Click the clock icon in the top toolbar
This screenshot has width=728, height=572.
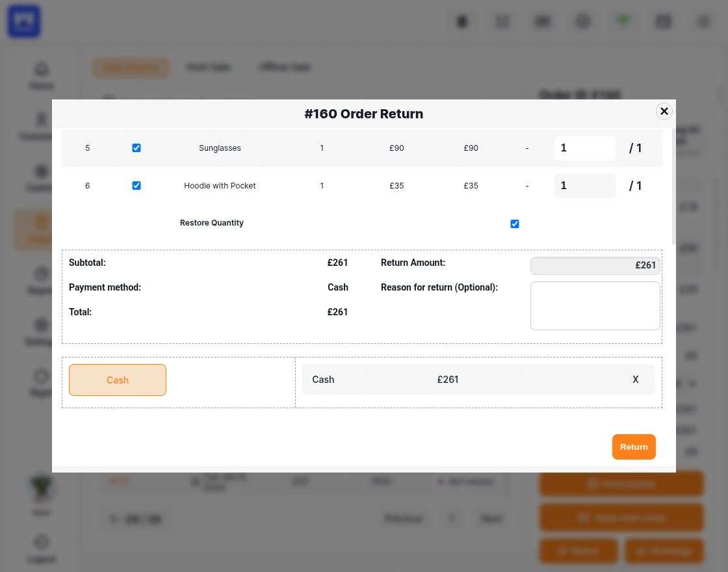pos(462,21)
